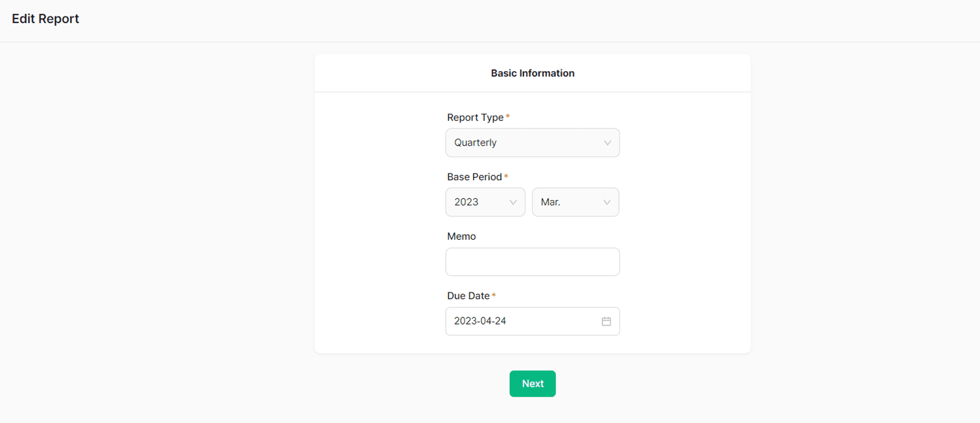The height and width of the screenshot is (423, 980).
Task: Click the selected Quarterly value text
Action: pos(475,143)
